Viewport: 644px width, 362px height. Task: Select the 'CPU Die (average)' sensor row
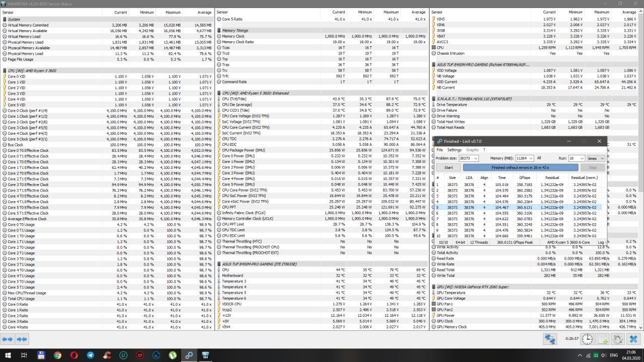(322, 105)
